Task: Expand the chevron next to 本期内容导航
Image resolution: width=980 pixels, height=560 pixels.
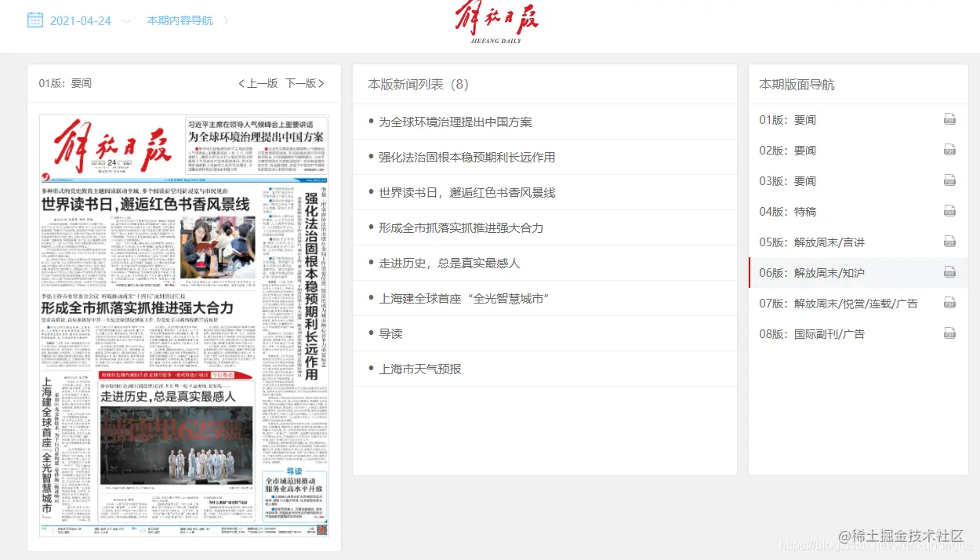Action: click(x=227, y=20)
